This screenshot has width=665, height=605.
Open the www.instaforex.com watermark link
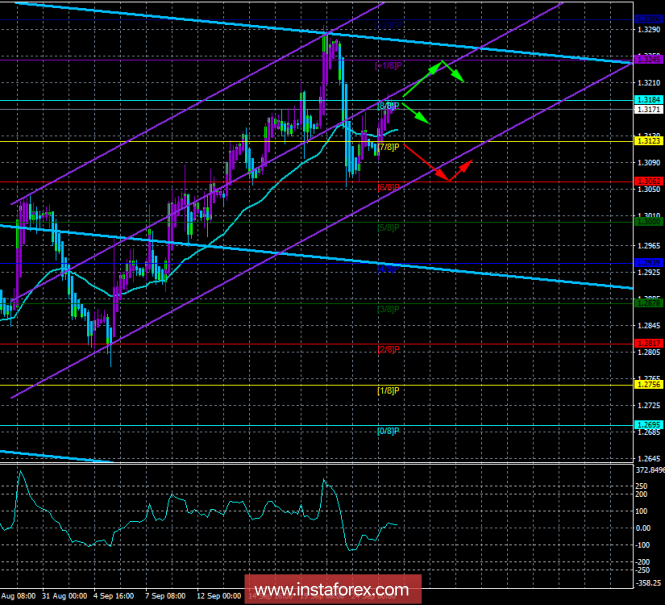pyautogui.click(x=331, y=588)
